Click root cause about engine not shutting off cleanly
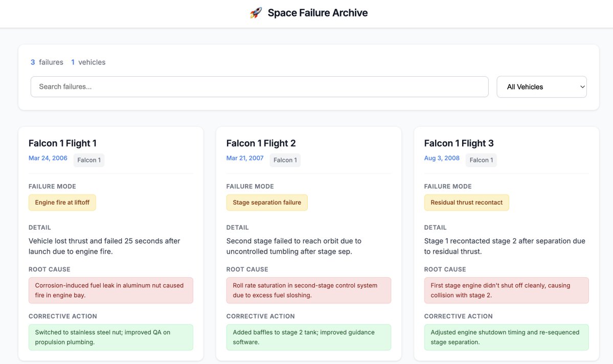 (x=507, y=290)
